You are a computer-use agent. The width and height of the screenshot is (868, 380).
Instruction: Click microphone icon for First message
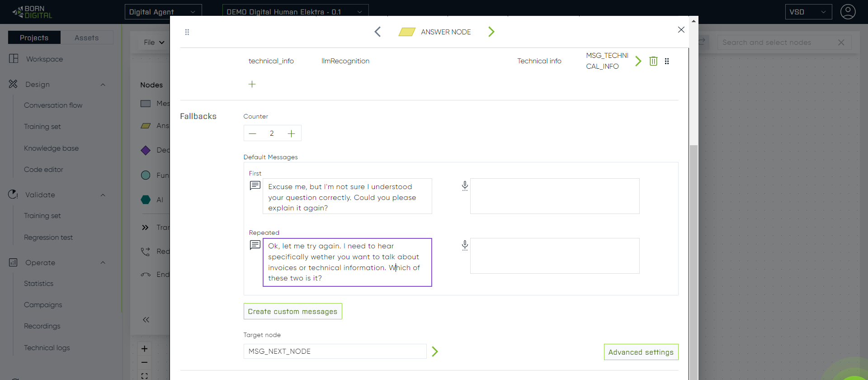pos(465,186)
